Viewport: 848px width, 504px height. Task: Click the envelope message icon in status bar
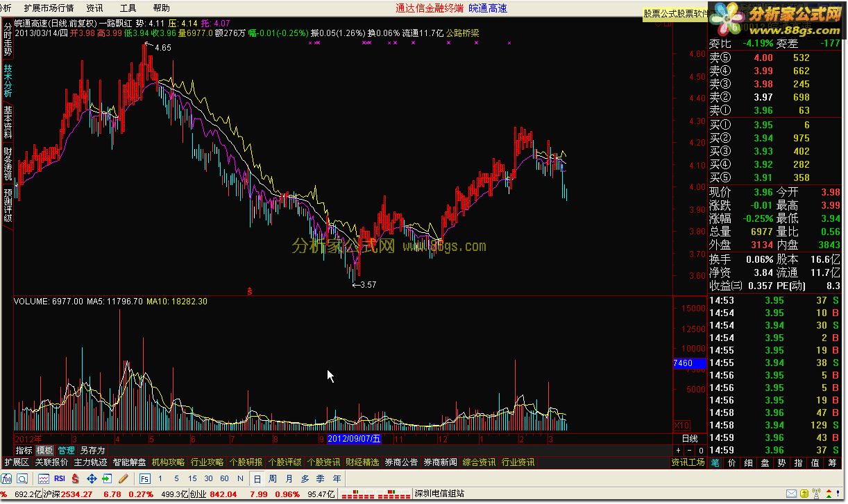click(792, 494)
